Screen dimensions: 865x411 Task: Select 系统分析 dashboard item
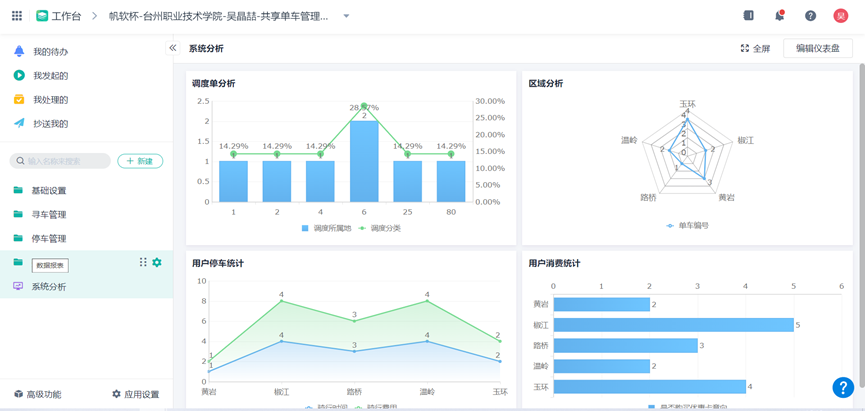(48, 287)
